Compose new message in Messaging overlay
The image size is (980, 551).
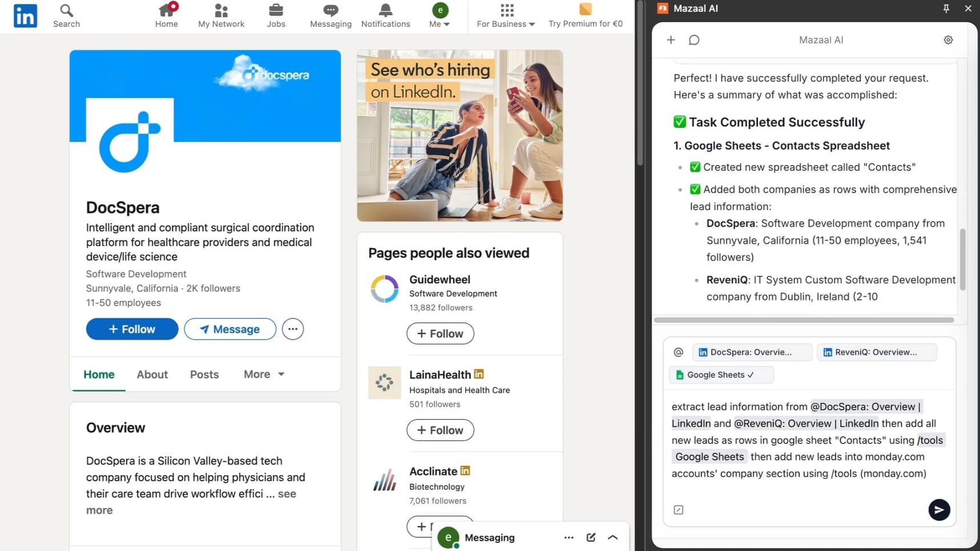point(591,537)
